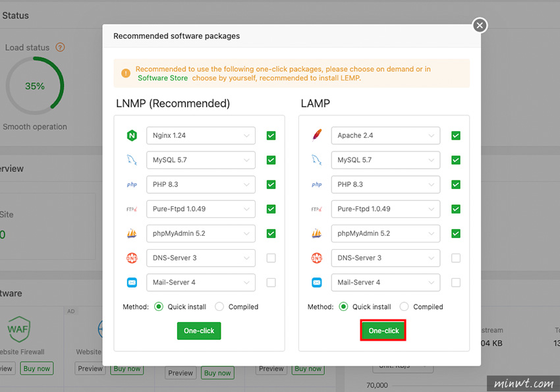Open the LAMP Mail-Server 4 dropdown
The height and width of the screenshot is (392, 560).
coord(385,283)
